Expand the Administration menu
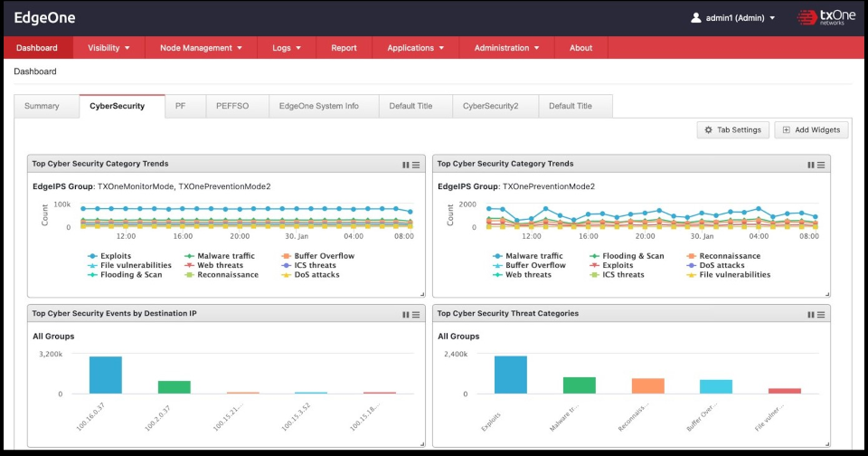This screenshot has width=868, height=456. (x=506, y=48)
